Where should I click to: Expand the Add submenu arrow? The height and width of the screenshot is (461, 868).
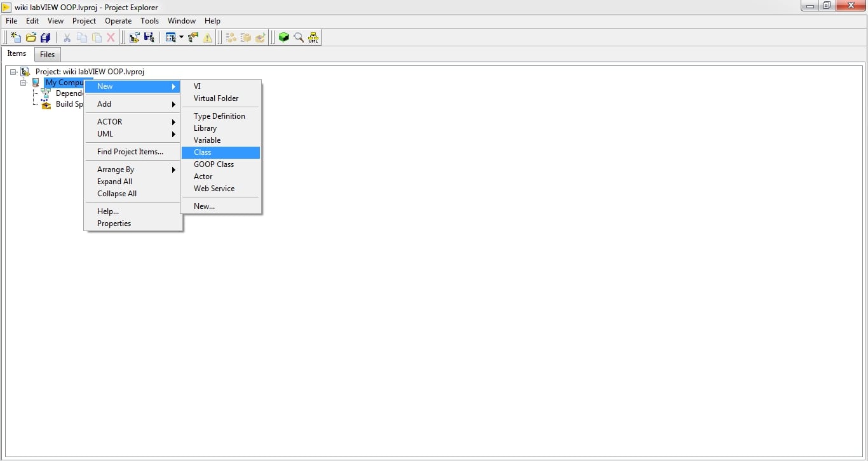click(173, 104)
